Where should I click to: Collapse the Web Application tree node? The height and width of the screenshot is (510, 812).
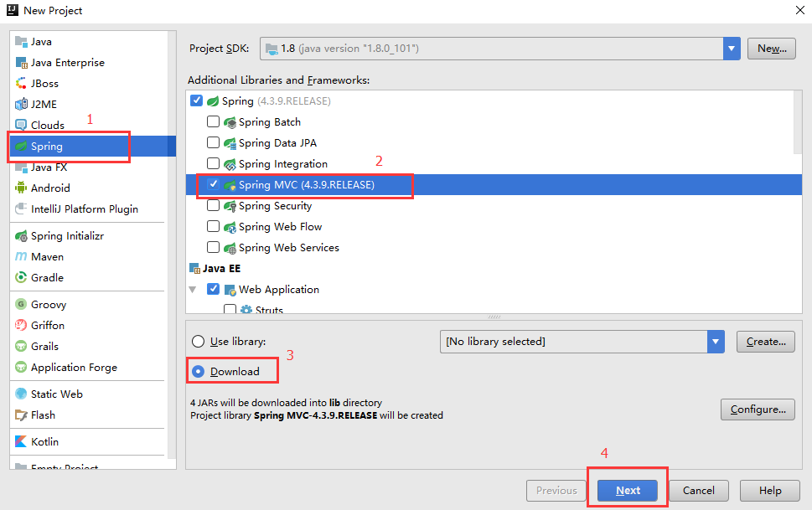click(193, 290)
